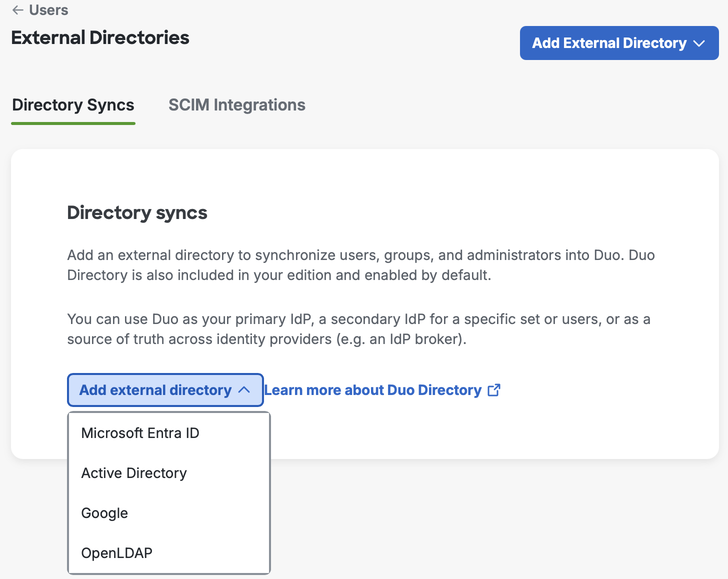The width and height of the screenshot is (728, 579).
Task: Click the back arrow next to Users
Action: point(18,10)
